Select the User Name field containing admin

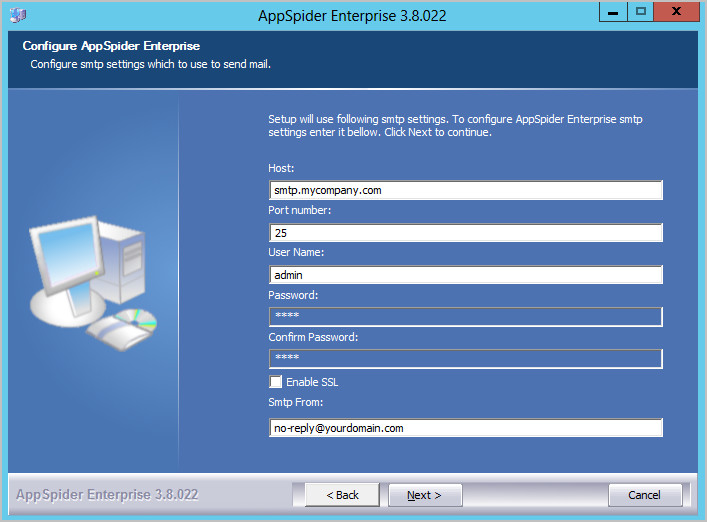[465, 275]
